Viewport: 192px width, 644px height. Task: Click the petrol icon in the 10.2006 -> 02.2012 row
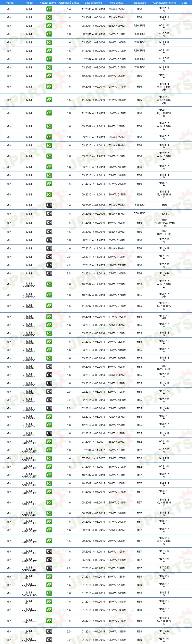(49, 76)
